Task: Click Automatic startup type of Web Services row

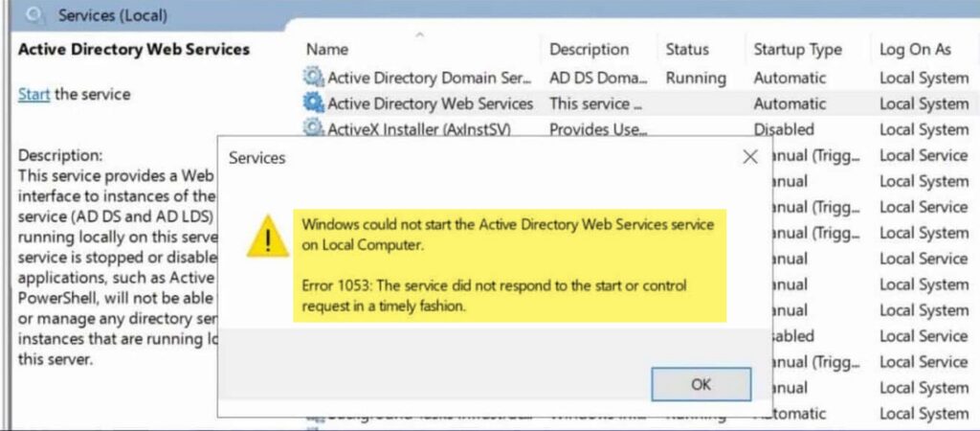Action: point(790,103)
